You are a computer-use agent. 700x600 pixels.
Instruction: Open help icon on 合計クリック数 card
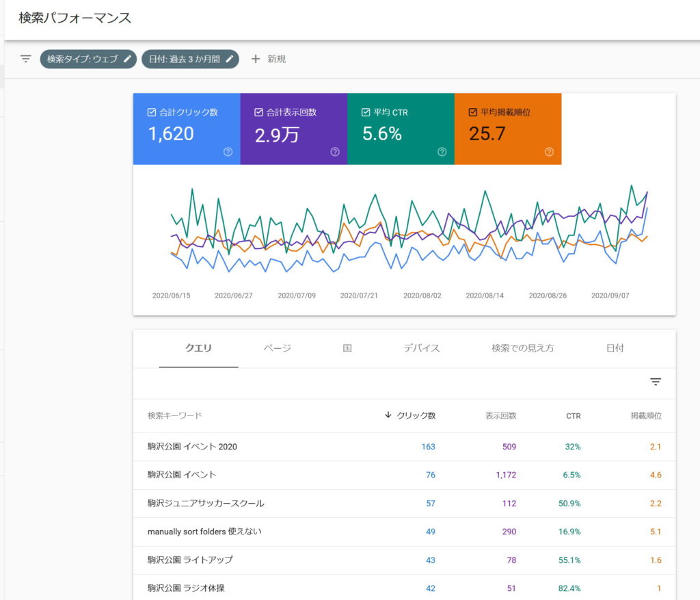point(228,152)
